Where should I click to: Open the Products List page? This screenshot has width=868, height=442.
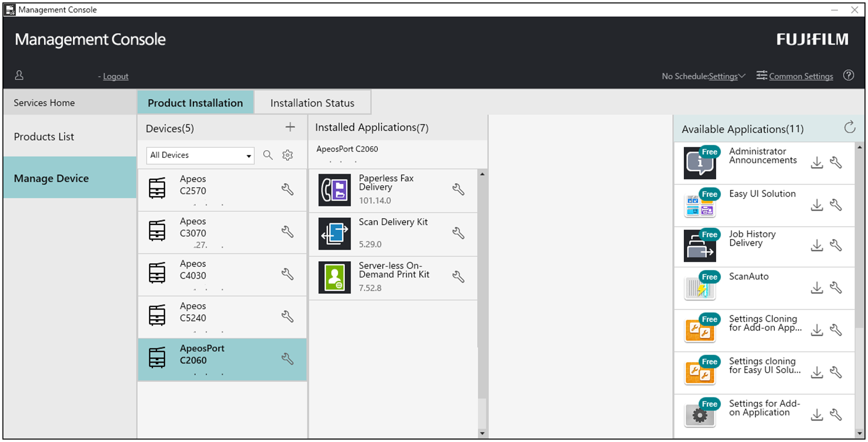click(x=44, y=136)
